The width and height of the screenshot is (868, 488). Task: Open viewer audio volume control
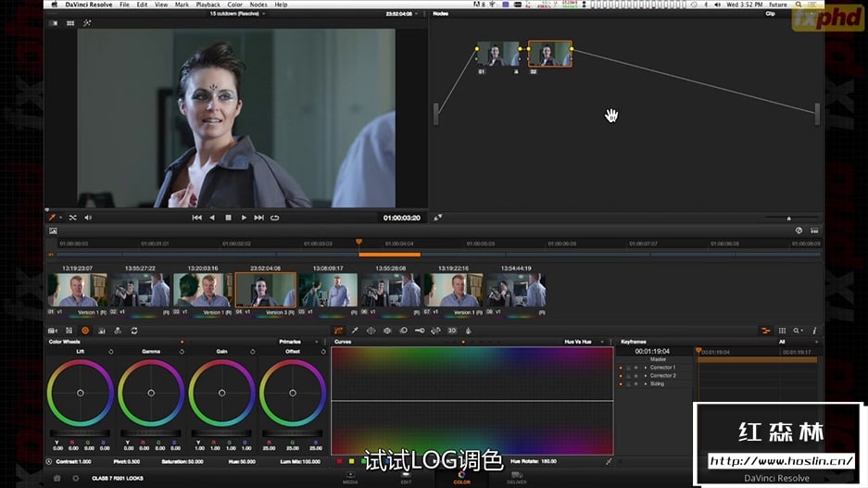coord(88,218)
